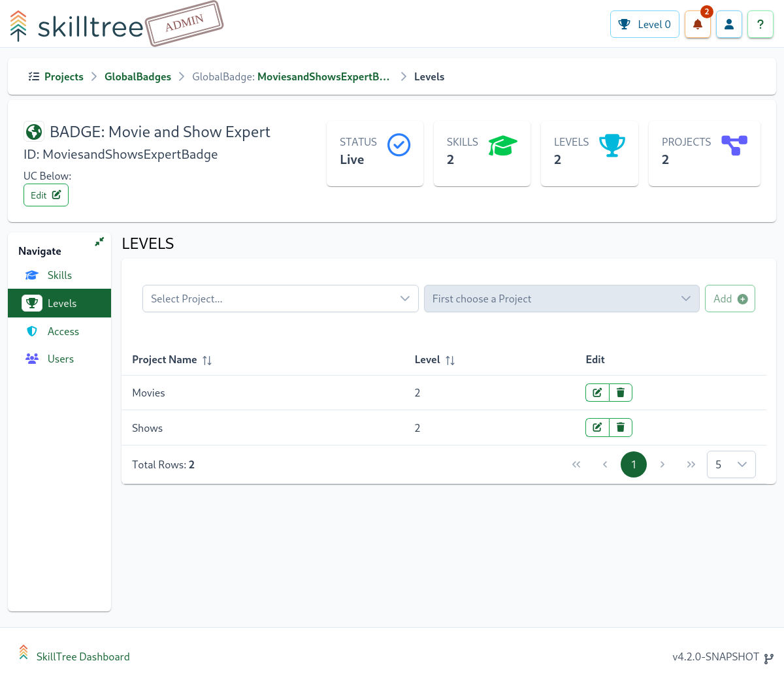784x680 pixels.
Task: Open the rows-per-page dropdown showing 5
Action: coord(731,464)
